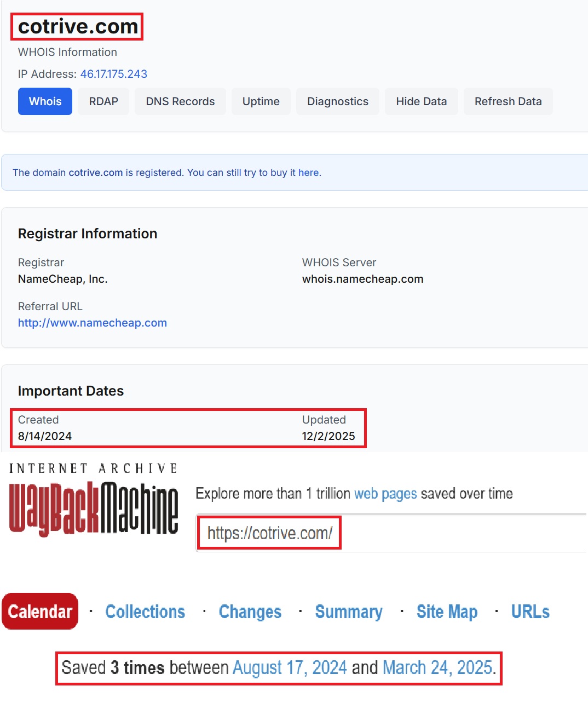View the Changes section
The height and width of the screenshot is (703, 588).
click(250, 611)
